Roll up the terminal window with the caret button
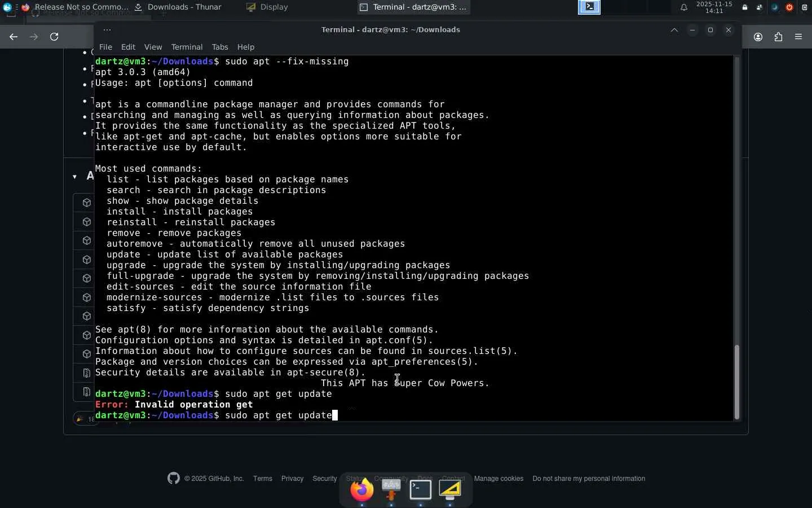Screen dimensions: 812x508 pyautogui.click(x=674, y=30)
